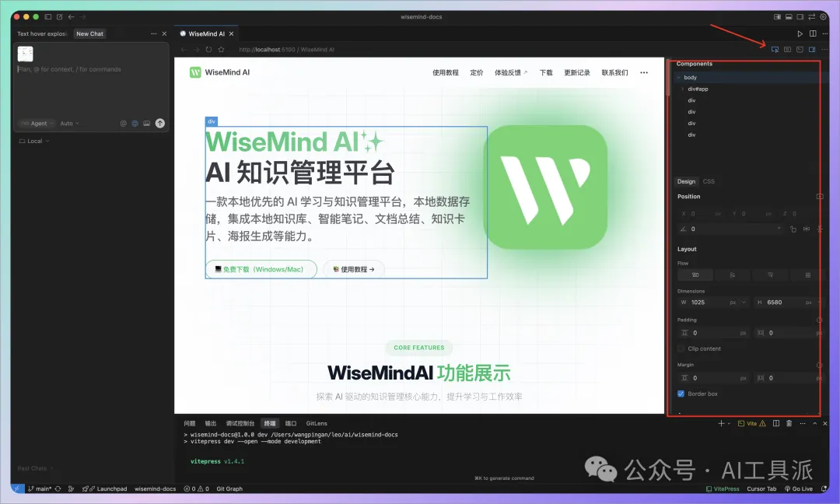Switch to the CSS tab
The image size is (840, 504).
[x=709, y=181]
